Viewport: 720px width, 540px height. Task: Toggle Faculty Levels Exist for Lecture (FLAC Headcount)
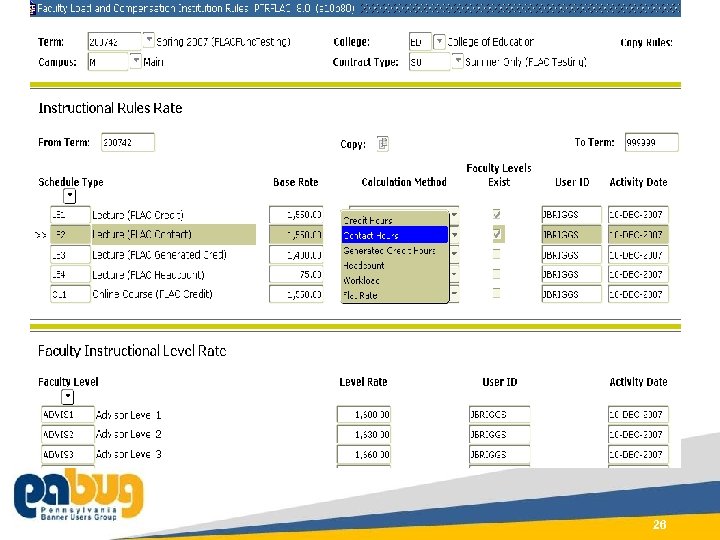[x=496, y=274]
